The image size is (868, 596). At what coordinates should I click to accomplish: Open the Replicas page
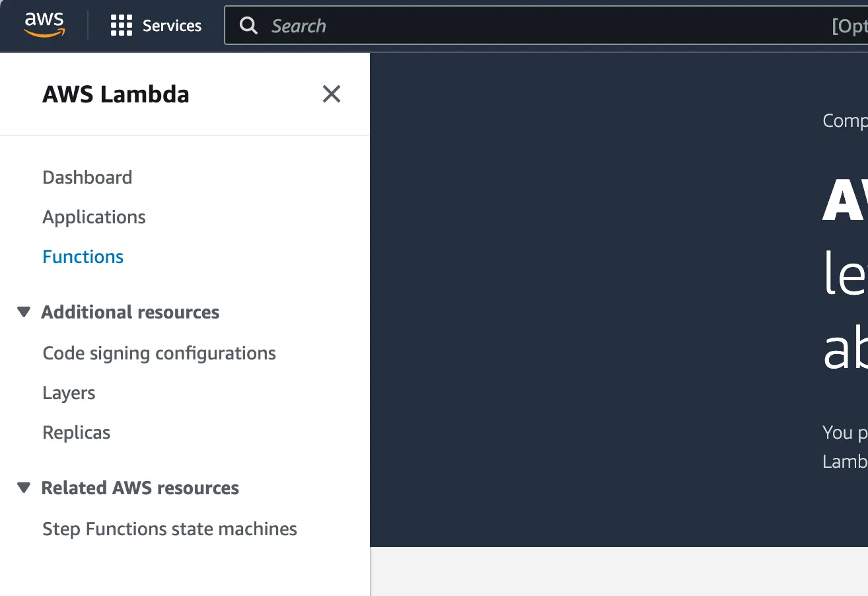tap(76, 432)
